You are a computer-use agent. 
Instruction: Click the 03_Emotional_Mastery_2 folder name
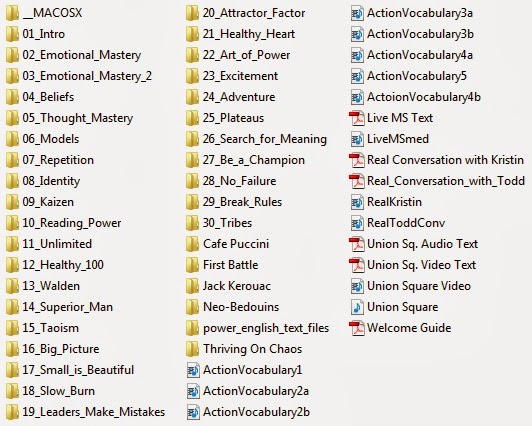point(87,76)
